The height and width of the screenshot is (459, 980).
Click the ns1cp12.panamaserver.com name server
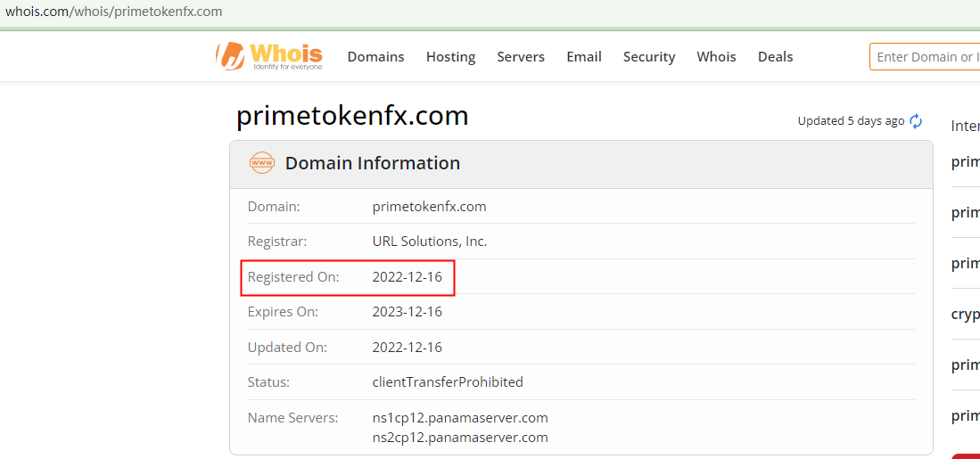[460, 418]
